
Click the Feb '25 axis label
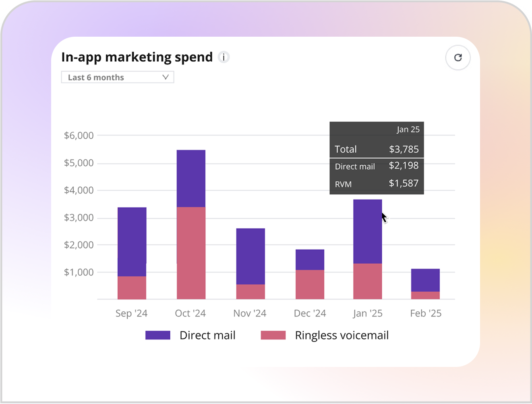point(426,313)
